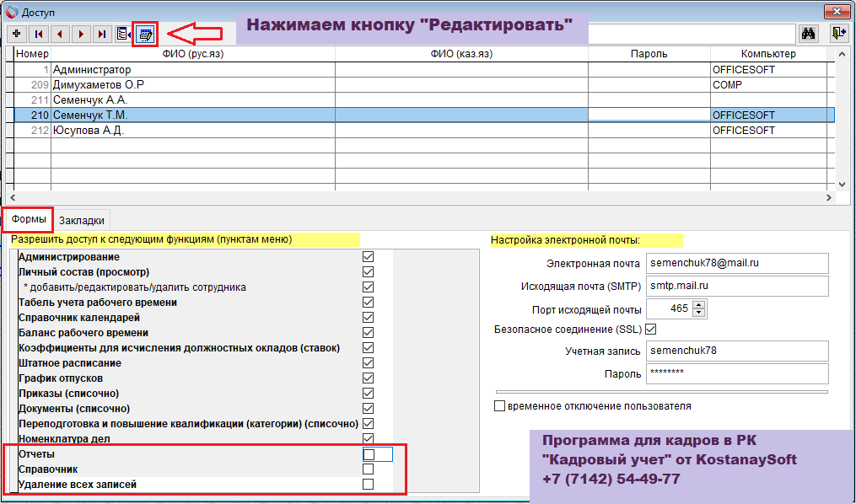
Task: Check временное отключение пользователя
Action: click(499, 406)
